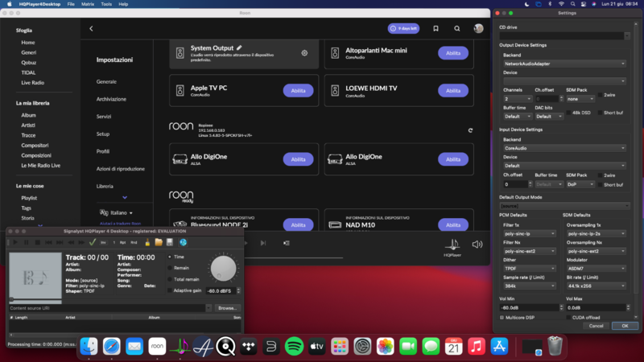Screen dimensions: 644x362
Task: Select Archiviazione in Roon settings sidebar
Action: [111, 99]
